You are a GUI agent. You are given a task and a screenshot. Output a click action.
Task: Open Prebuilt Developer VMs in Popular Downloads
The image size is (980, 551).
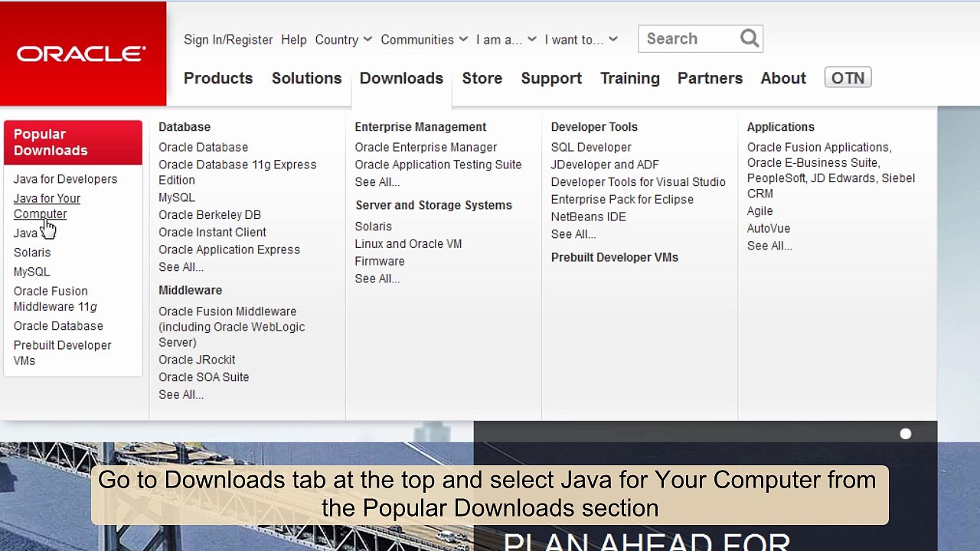coord(62,353)
